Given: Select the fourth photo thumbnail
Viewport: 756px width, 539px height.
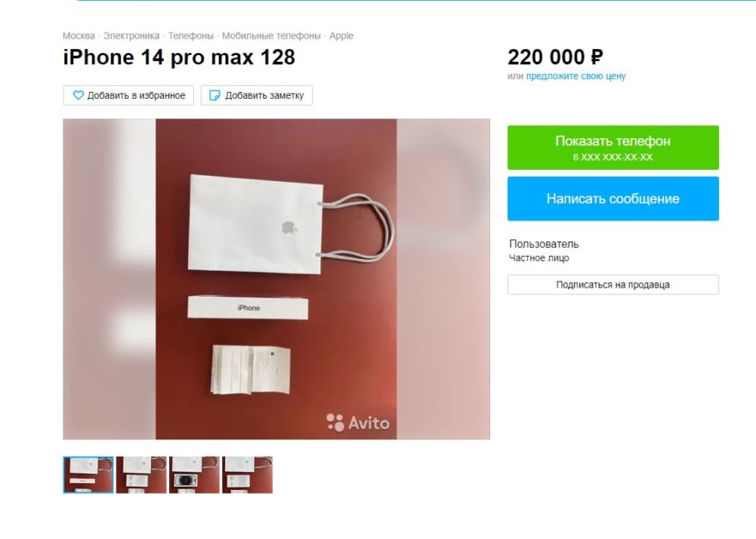Looking at the screenshot, I should tap(247, 475).
